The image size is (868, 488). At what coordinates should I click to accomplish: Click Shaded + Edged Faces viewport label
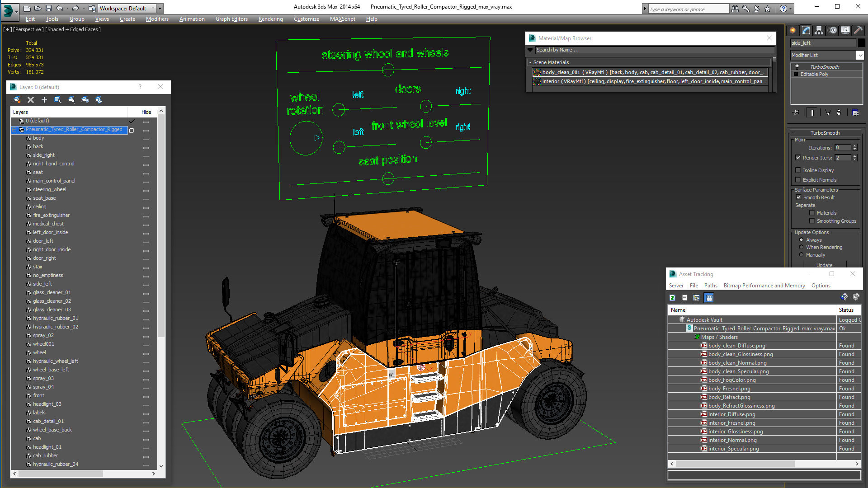click(x=73, y=29)
